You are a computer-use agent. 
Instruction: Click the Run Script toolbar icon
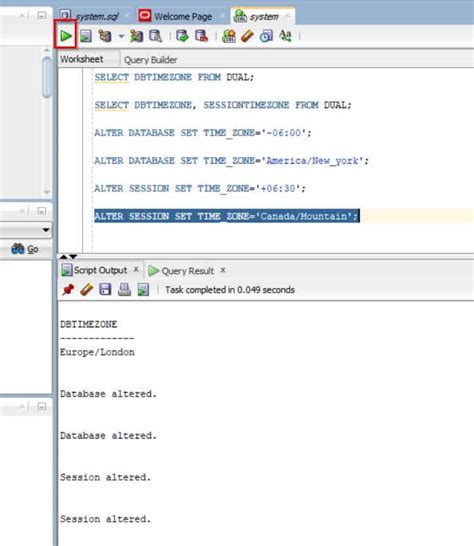pos(85,36)
